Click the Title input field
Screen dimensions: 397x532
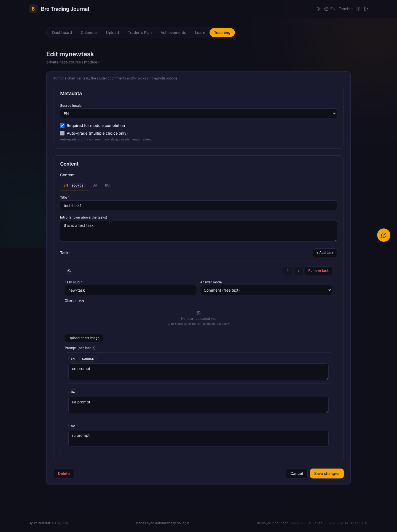click(198, 205)
